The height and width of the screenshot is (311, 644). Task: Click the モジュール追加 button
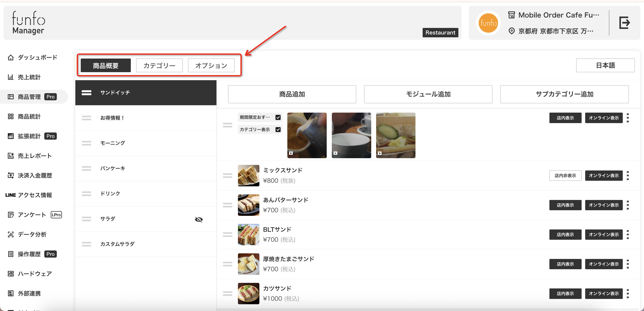[x=428, y=94]
